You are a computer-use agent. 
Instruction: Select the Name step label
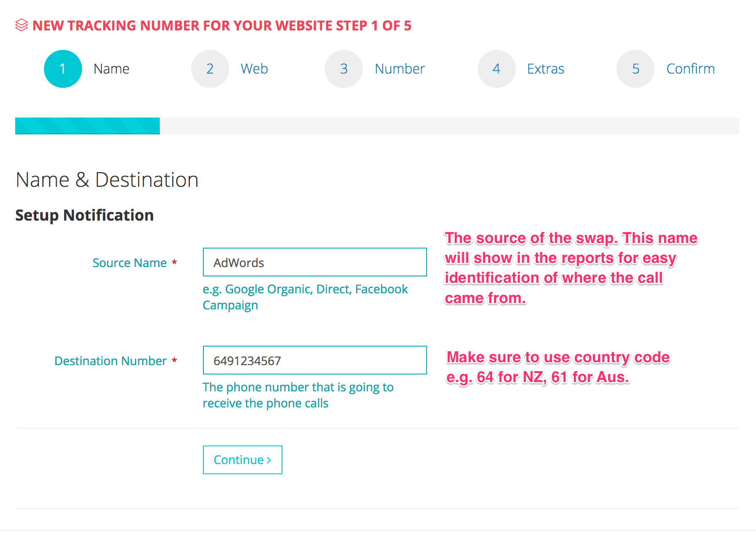click(x=111, y=69)
